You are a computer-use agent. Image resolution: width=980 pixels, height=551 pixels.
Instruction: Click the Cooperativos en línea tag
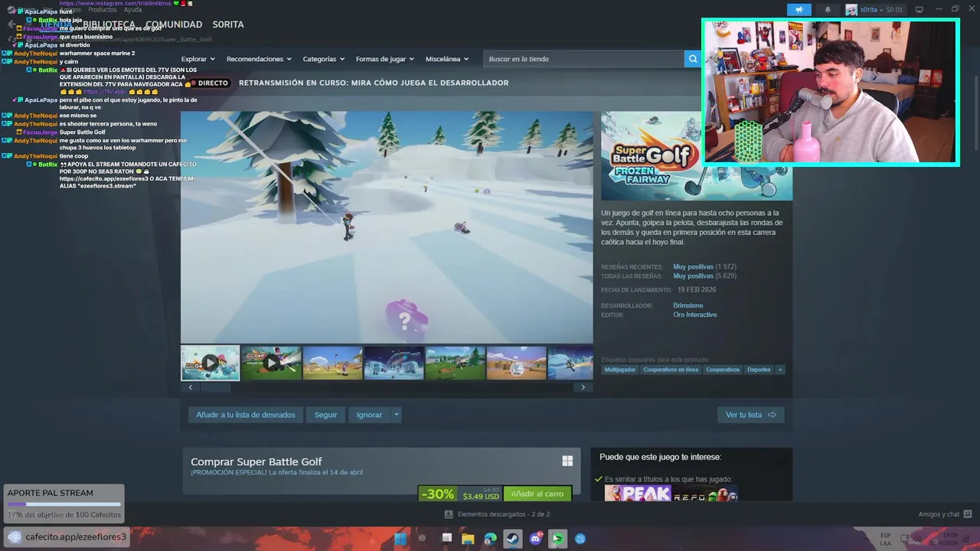[671, 370]
